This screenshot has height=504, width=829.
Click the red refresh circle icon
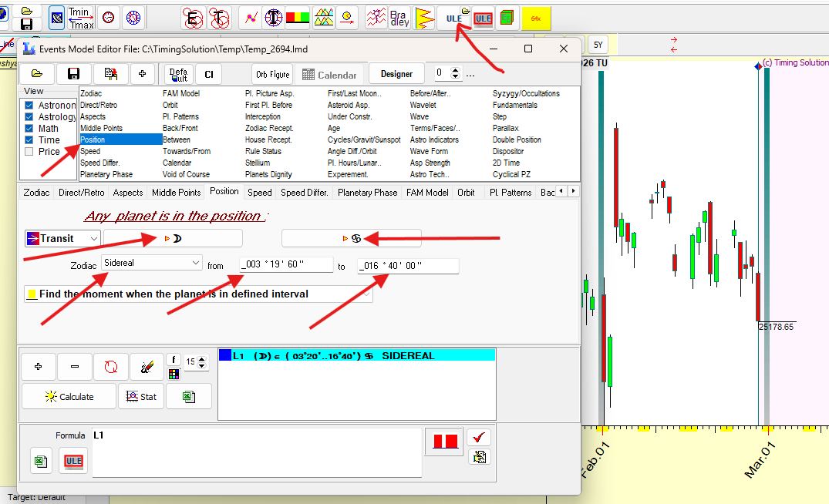[x=110, y=368]
